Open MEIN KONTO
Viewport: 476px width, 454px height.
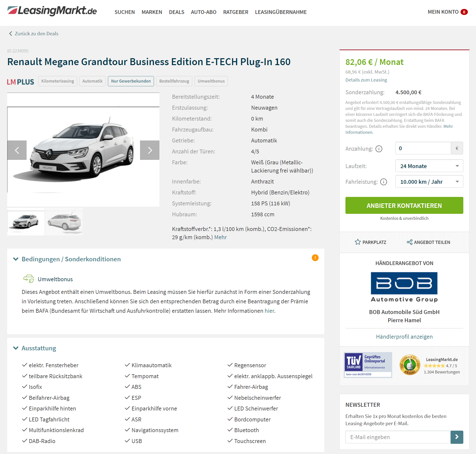coord(443,12)
